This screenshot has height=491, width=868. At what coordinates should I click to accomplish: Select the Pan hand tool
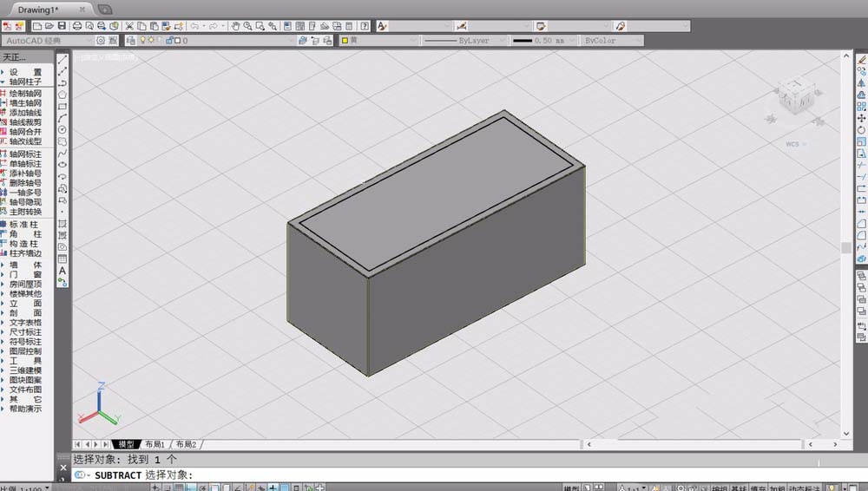235,26
